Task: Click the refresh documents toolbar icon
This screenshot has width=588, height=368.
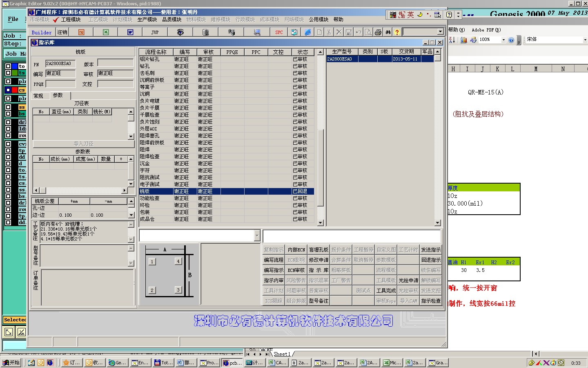Action: tap(294, 32)
